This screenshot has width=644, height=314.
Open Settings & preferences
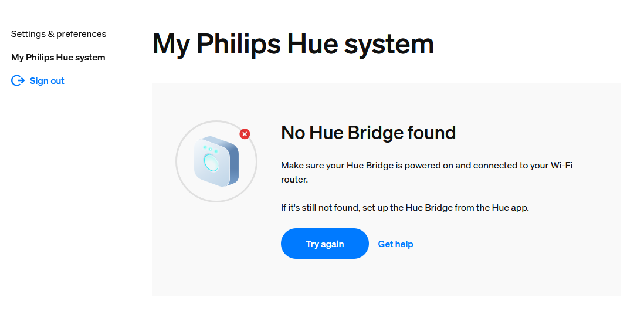[x=59, y=34]
